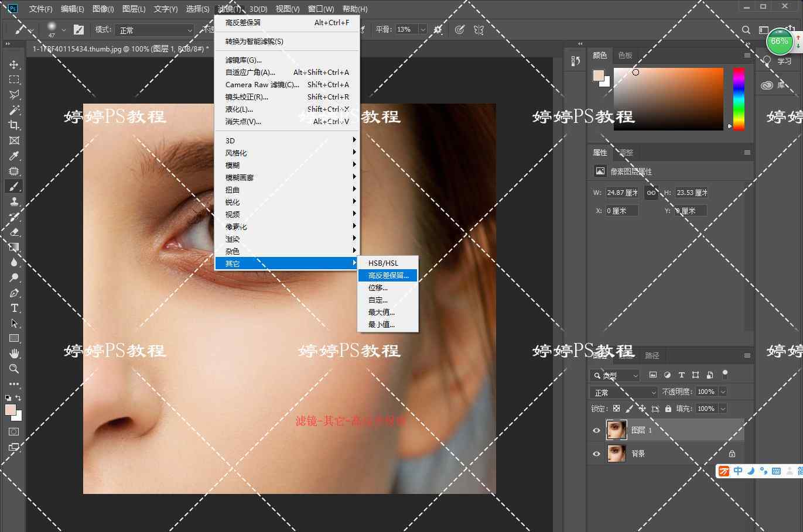Set foreground color in toolbox
This screenshot has width=803, height=532.
10,410
